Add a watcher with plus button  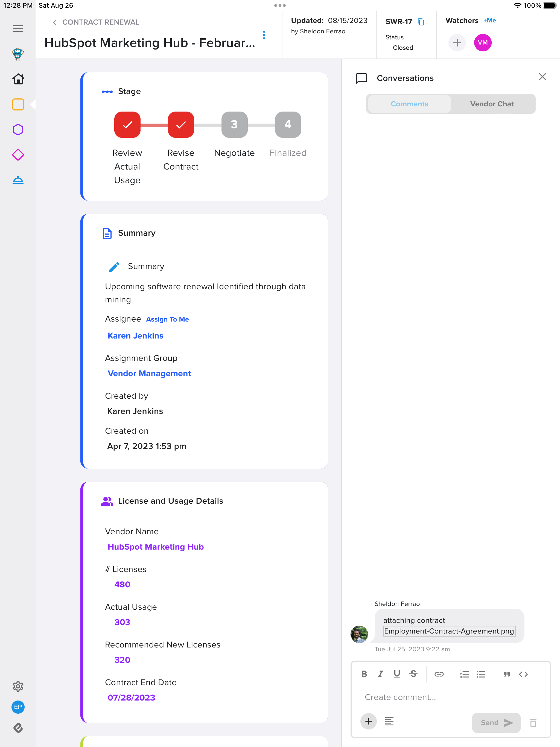pyautogui.click(x=457, y=43)
